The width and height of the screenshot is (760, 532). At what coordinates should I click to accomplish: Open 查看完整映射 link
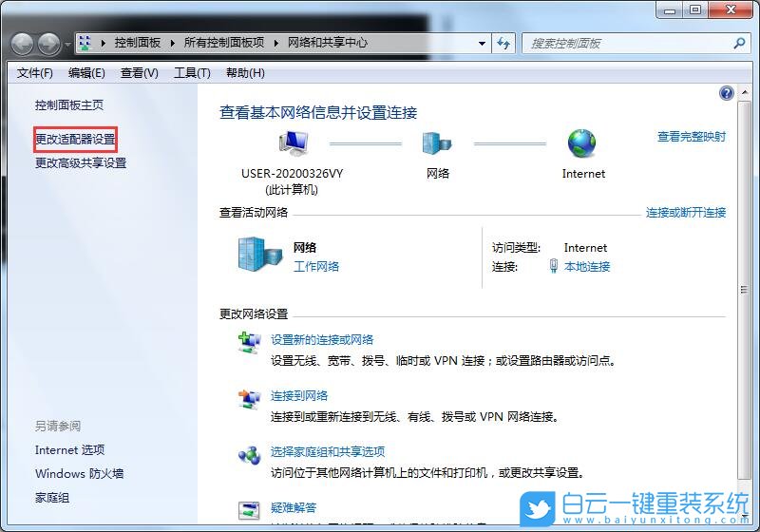pyautogui.click(x=692, y=137)
